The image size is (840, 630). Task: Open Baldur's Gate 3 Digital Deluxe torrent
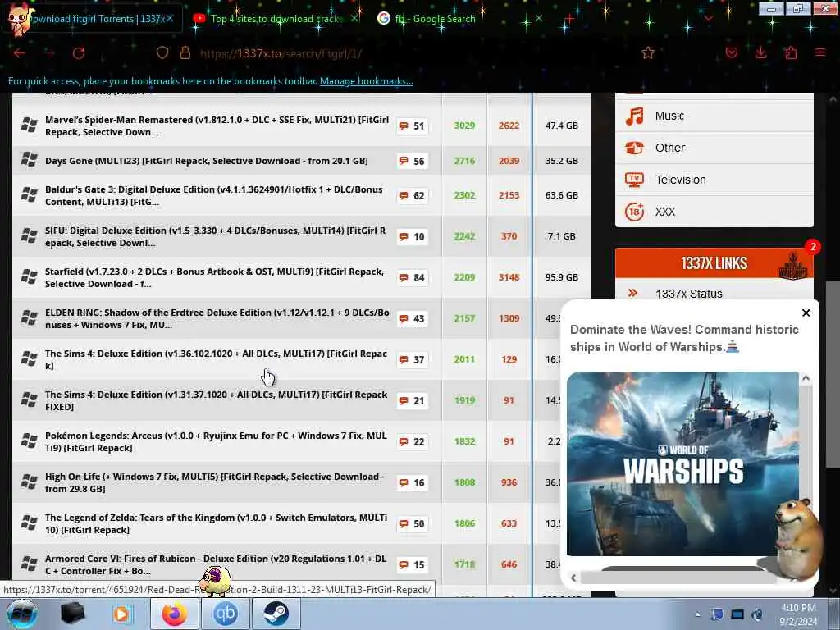pyautogui.click(x=214, y=195)
